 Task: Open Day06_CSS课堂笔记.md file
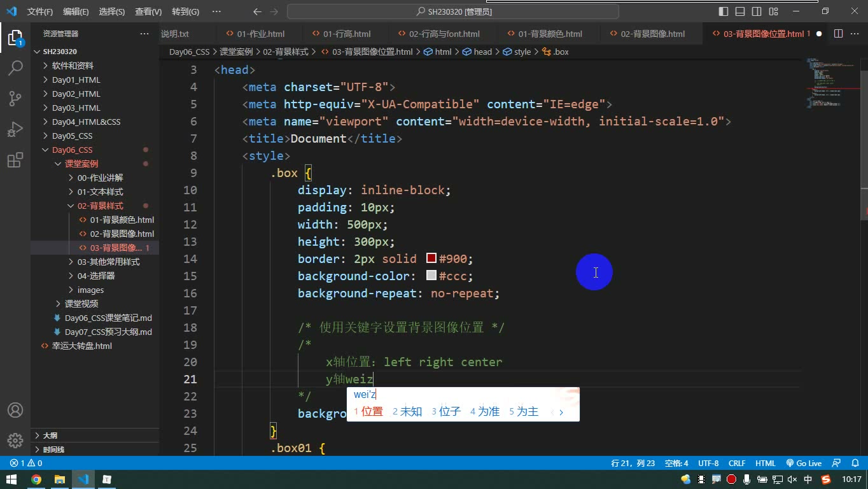pos(108,318)
